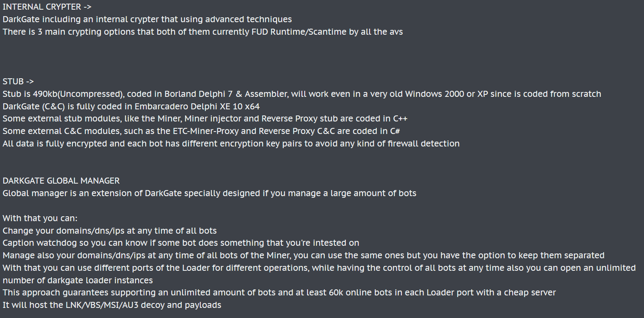Click the line starting 'Some external C&C modules'
The width and height of the screenshot is (644, 318).
pos(201,131)
